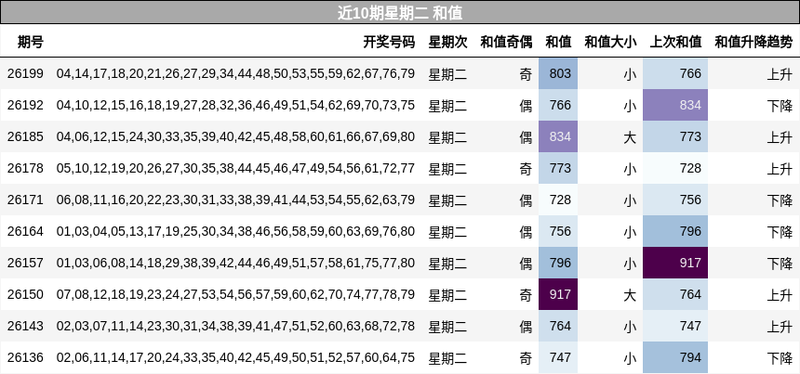The height and width of the screenshot is (374, 800).
Task: Select the 期号 column header
Action: (x=31, y=42)
